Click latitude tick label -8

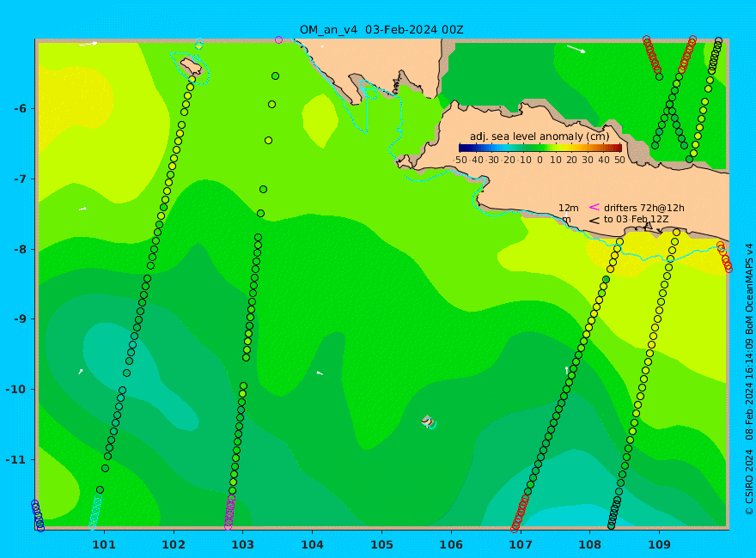tap(21, 250)
